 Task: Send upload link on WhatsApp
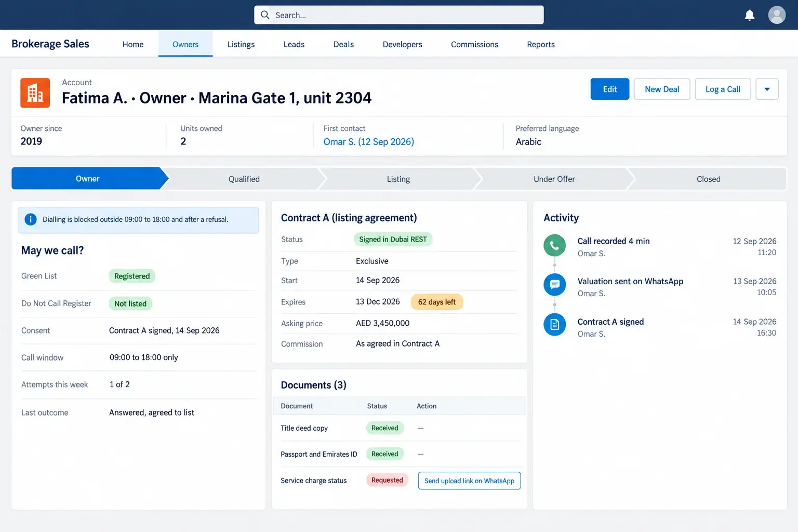(469, 481)
